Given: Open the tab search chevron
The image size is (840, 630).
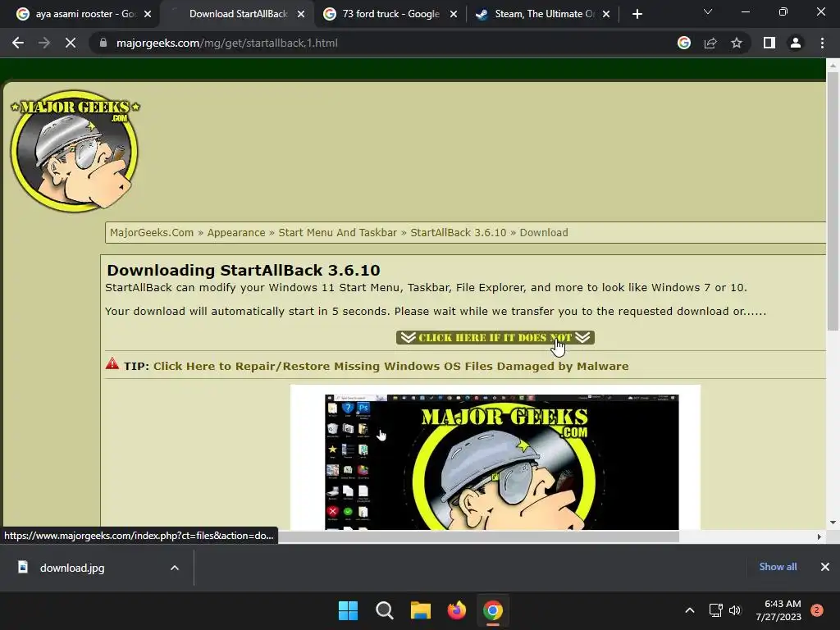Looking at the screenshot, I should (x=708, y=11).
